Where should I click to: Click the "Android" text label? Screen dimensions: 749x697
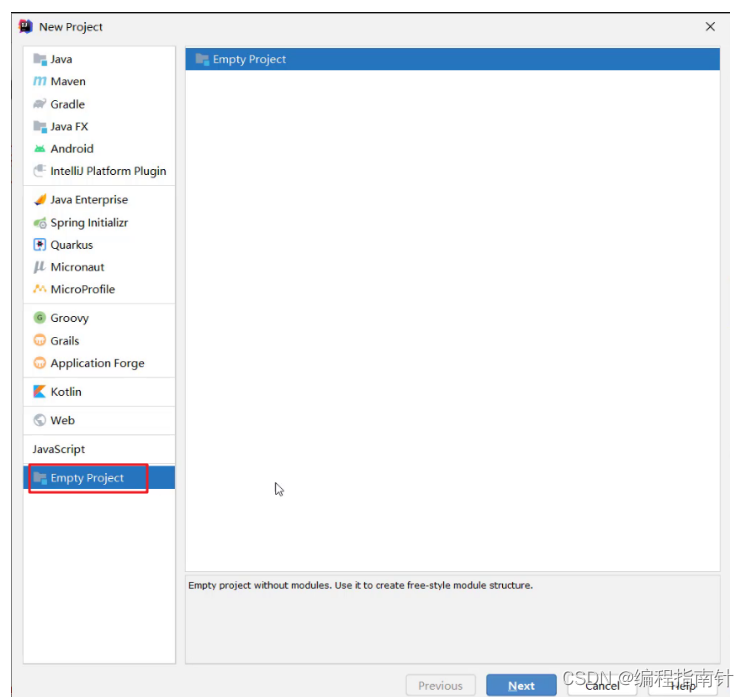72,149
